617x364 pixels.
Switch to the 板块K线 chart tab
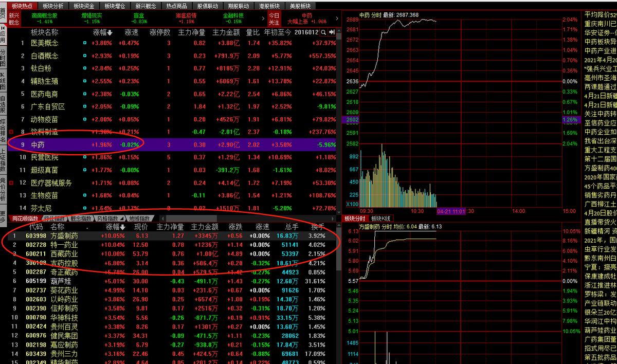tap(381, 219)
